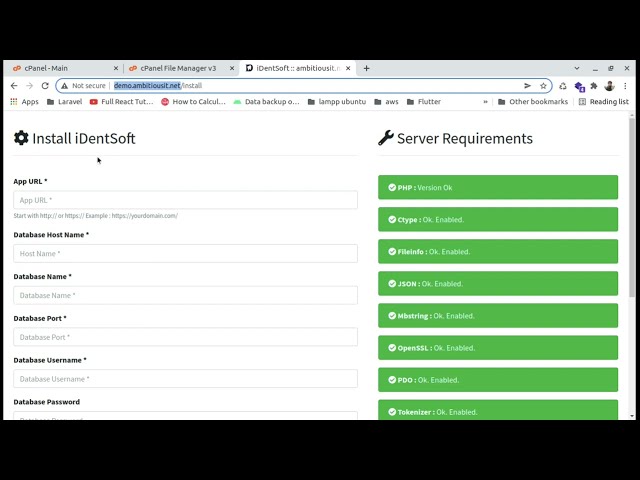The width and height of the screenshot is (640, 480).
Task: Click the browser forward arrow
Action: click(29, 86)
